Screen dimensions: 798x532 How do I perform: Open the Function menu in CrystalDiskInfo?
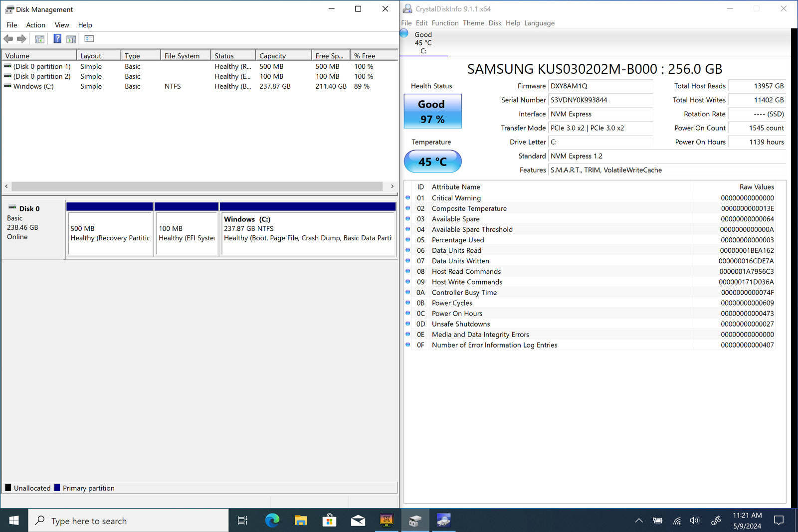coord(445,23)
